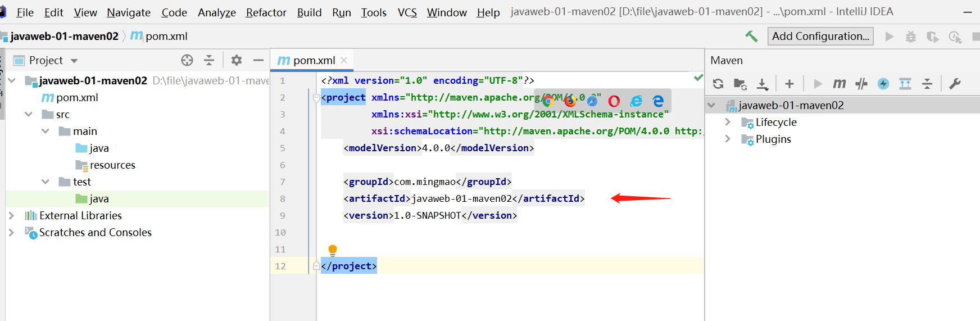980x321 pixels.
Task: Expand Lifecycle in Maven panel
Action: (728, 122)
